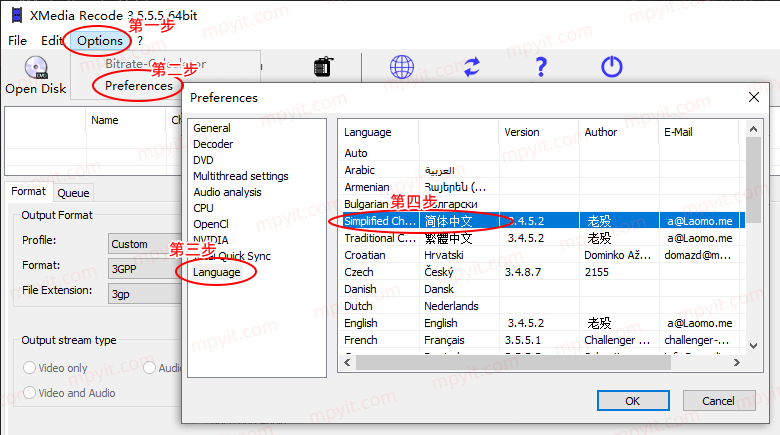Click the File Extension field showing 3gp
The image size is (780, 435).
[145, 294]
